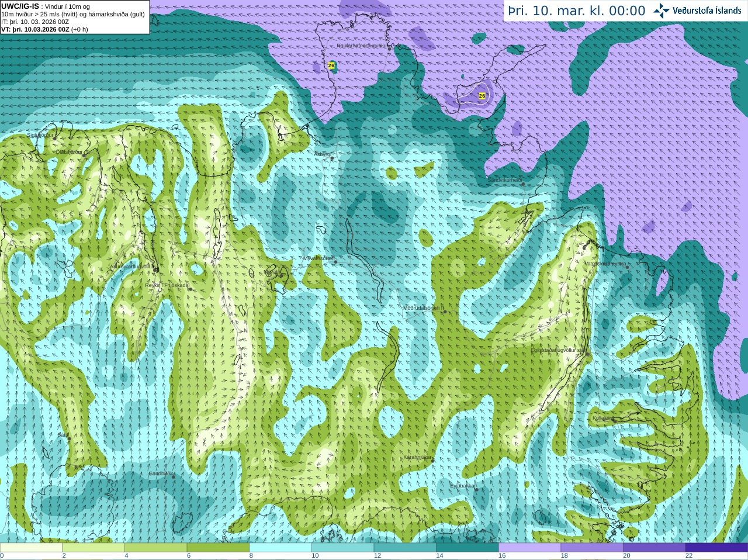
Task: Click the Kollaleira station label
Action: point(603,419)
